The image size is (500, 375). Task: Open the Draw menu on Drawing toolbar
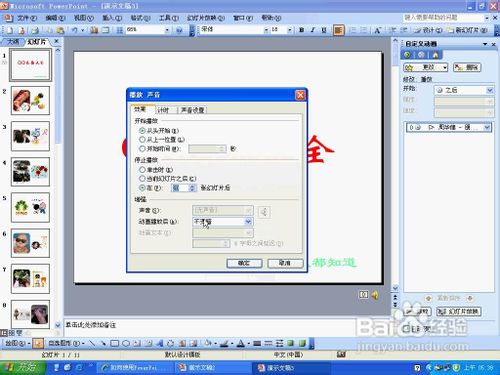click(x=17, y=343)
